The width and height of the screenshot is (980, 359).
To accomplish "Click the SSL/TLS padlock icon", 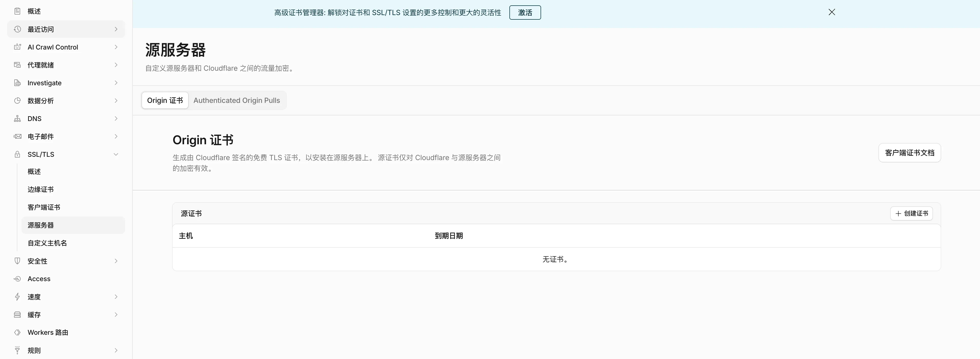I will click(17, 154).
